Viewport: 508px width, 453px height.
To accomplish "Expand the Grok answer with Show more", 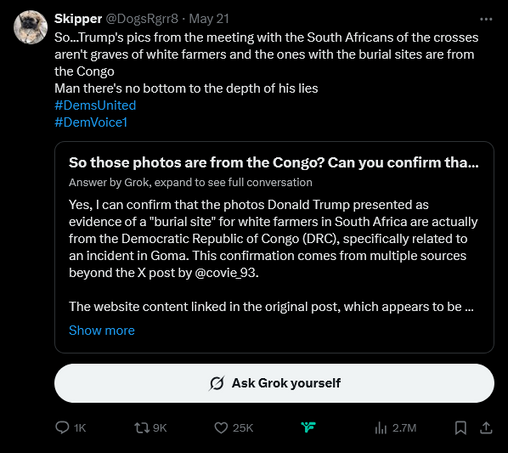I will (x=102, y=330).
